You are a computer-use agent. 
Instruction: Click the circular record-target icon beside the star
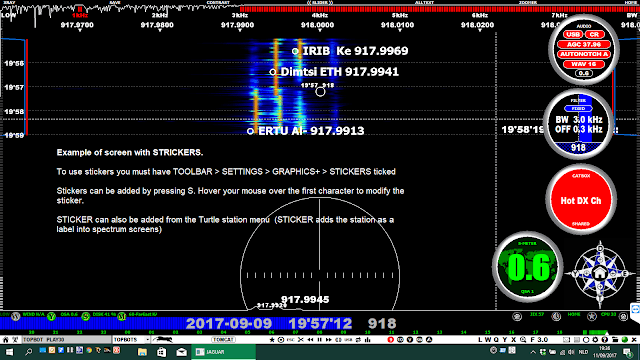(281, 340)
